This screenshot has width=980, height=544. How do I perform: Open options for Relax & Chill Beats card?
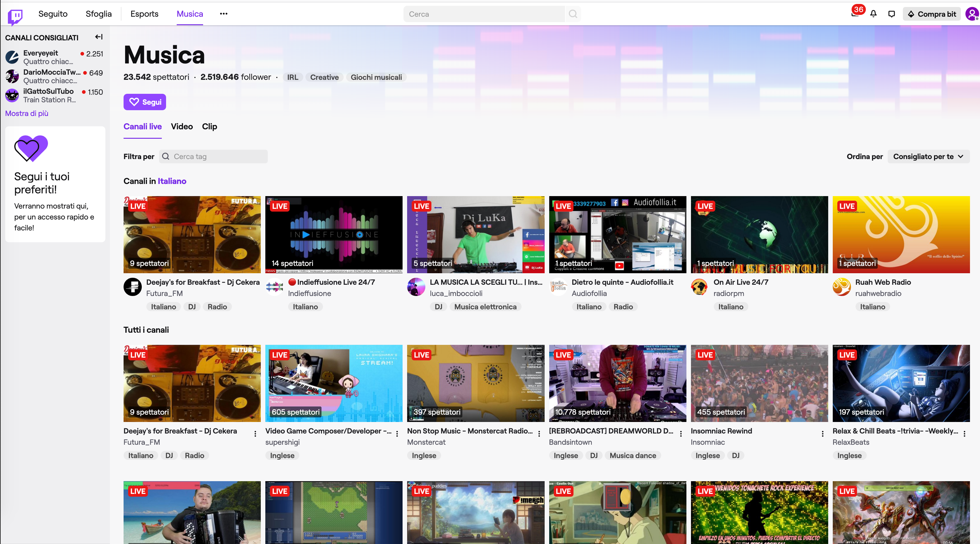[x=965, y=434]
